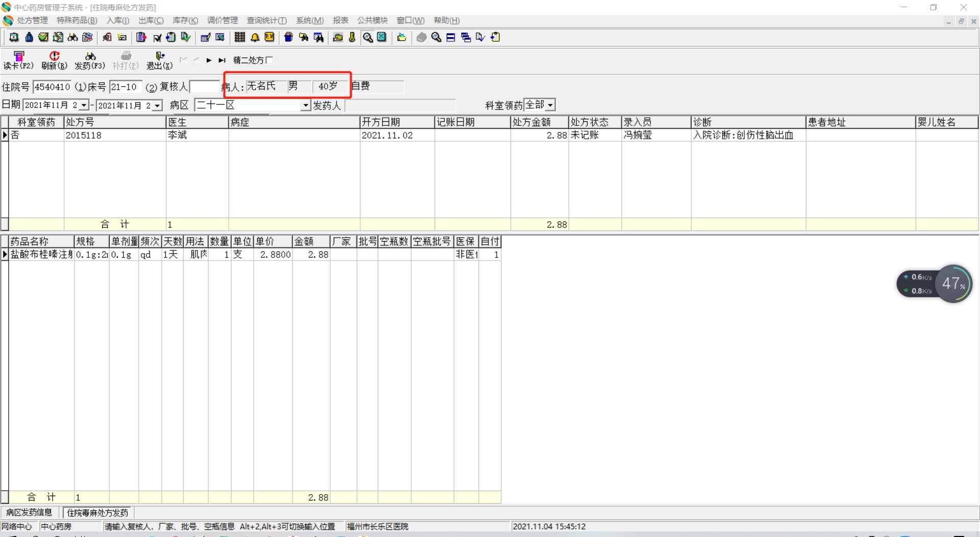Screen dimensions: 980x537
Task: Click the magnifier icon beside the gray eraser
Action: pyautogui.click(x=436, y=37)
